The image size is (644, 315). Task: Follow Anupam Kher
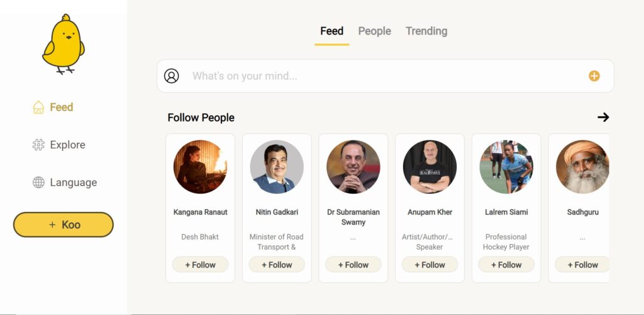click(x=430, y=265)
